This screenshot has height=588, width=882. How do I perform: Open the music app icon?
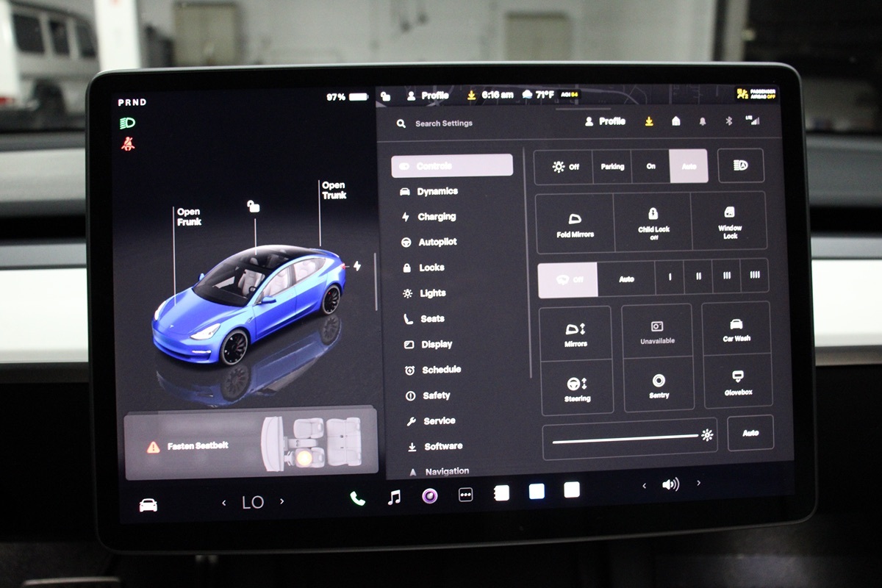point(394,498)
